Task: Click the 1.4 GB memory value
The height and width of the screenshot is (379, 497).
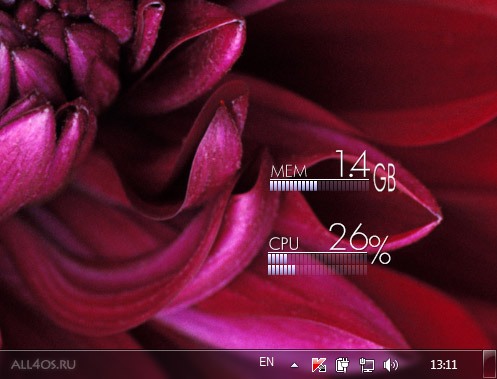Action: [x=366, y=171]
